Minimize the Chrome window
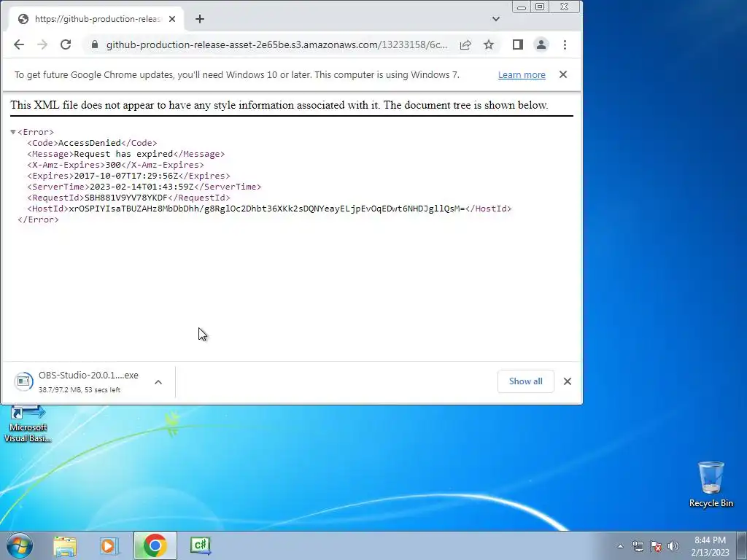 click(x=522, y=7)
